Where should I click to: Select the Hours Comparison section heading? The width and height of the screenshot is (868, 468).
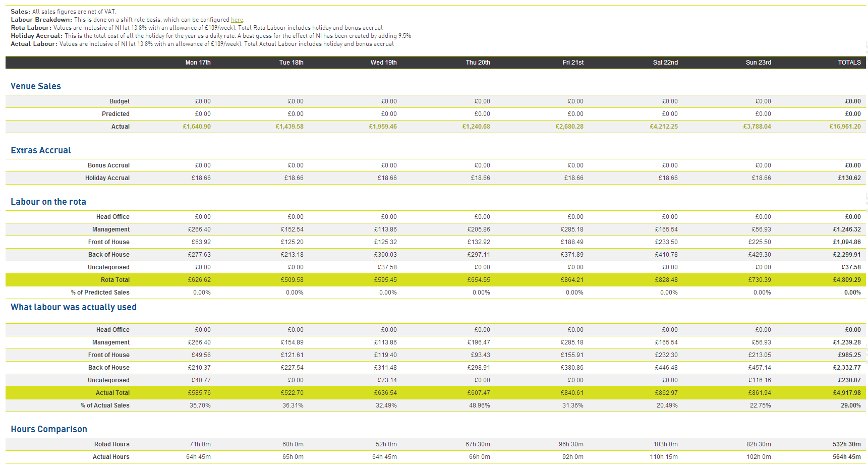[x=49, y=429]
